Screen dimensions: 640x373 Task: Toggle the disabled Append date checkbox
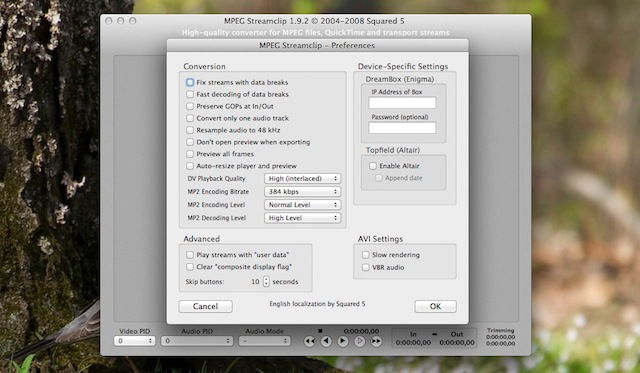pyautogui.click(x=379, y=178)
